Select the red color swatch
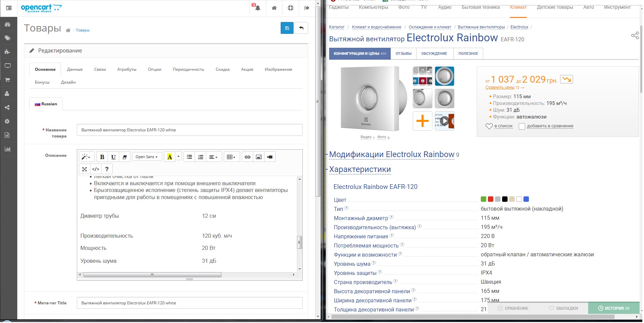The height and width of the screenshot is (323, 644). [491, 199]
